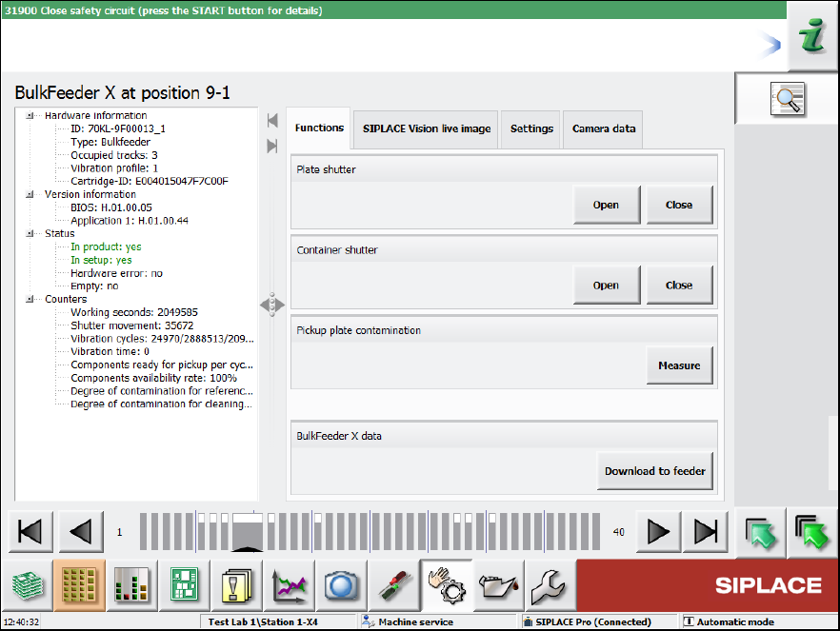Select the In product: yes row

pos(106,246)
